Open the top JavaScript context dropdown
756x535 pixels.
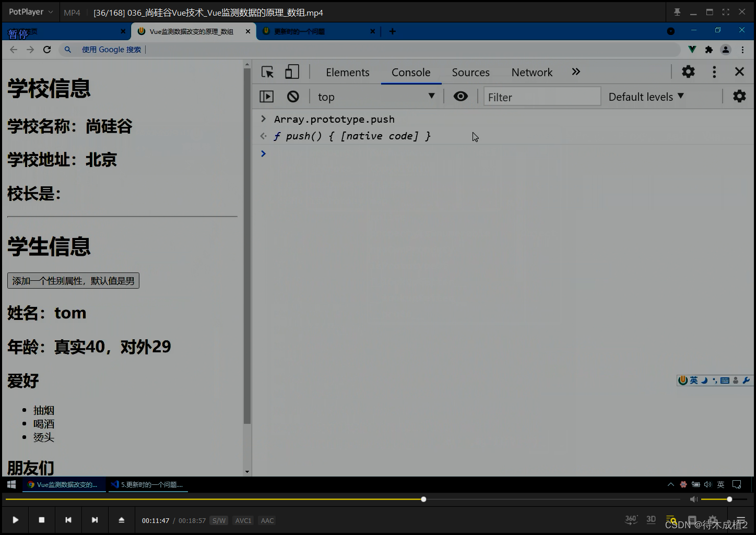[376, 97]
